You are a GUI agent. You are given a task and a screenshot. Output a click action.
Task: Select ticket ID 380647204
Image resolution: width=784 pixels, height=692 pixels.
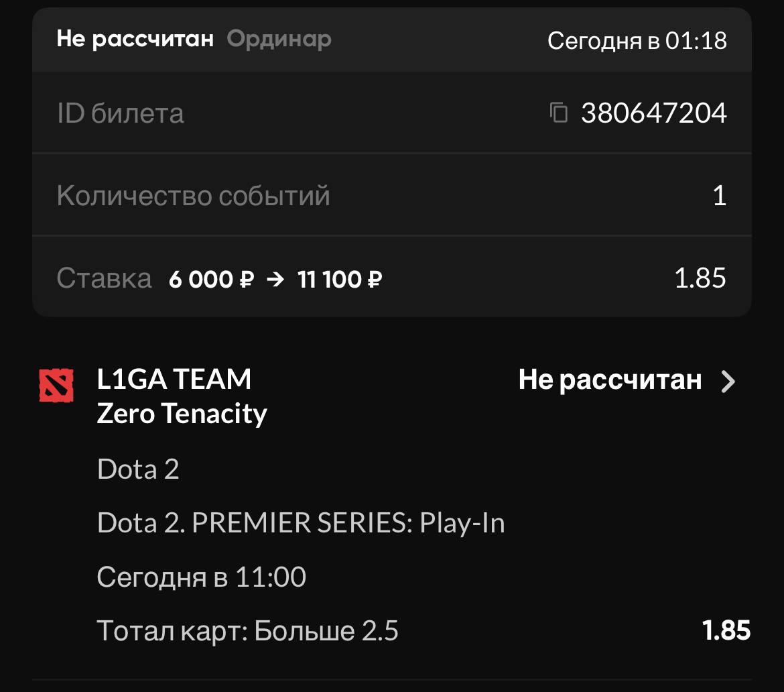pos(653,113)
